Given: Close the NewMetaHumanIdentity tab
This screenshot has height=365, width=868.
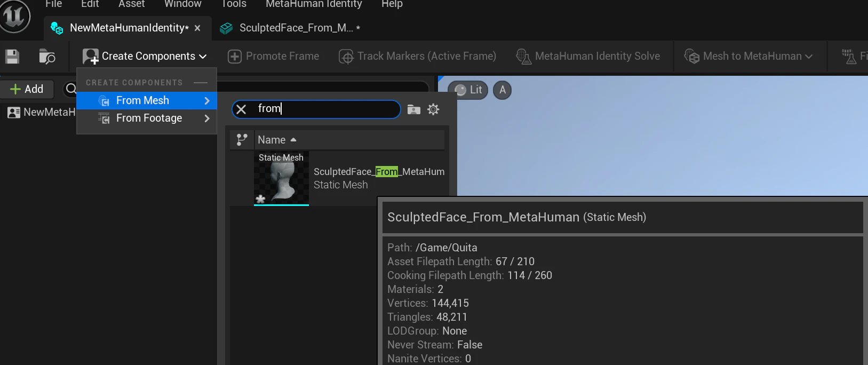Looking at the screenshot, I should 197,28.
